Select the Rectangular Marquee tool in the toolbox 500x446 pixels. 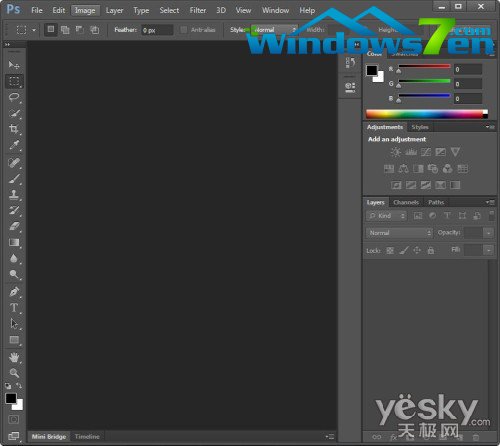14,81
